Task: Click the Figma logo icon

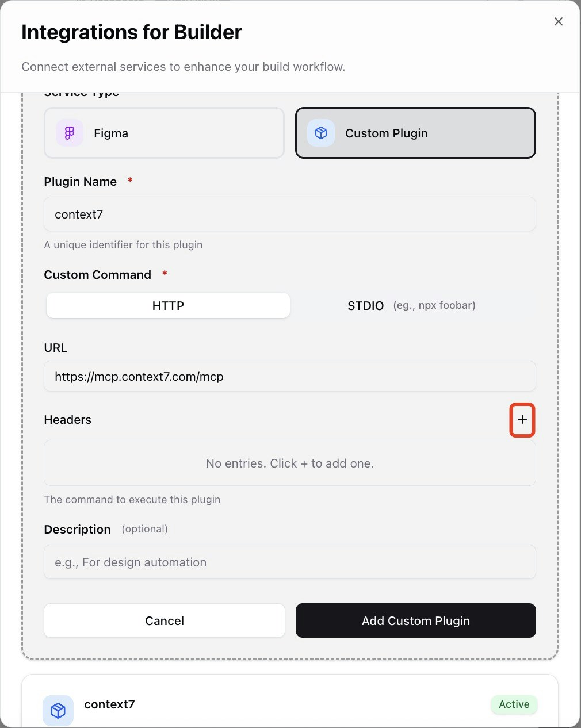Action: [x=69, y=133]
